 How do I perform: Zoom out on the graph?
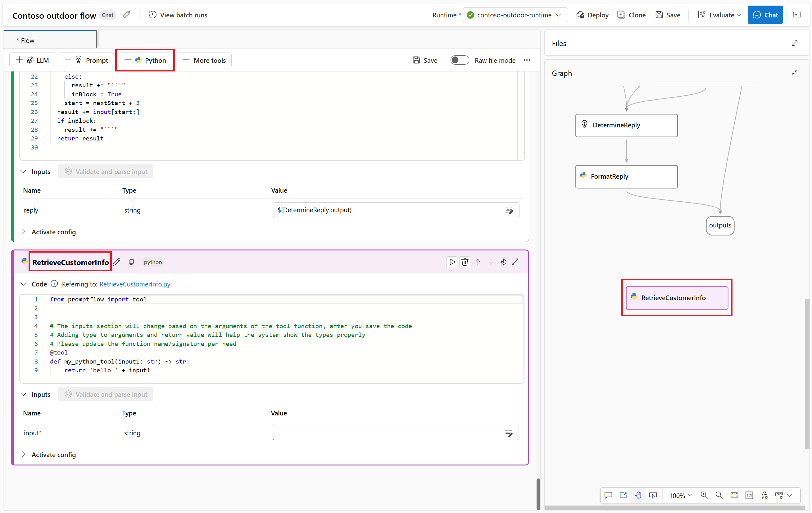pyautogui.click(x=719, y=495)
